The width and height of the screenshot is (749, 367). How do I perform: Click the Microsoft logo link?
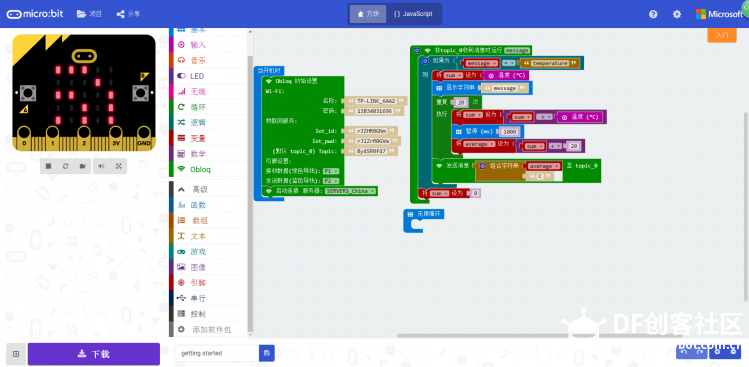(x=719, y=14)
